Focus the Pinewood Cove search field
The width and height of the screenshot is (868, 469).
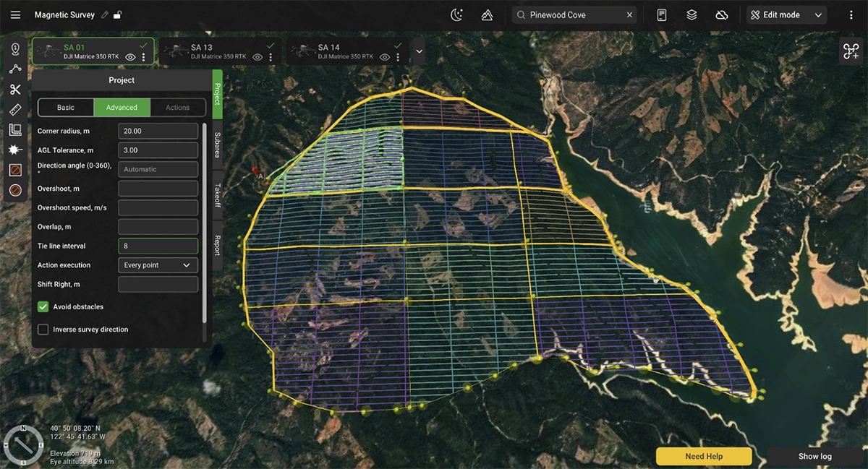[574, 14]
